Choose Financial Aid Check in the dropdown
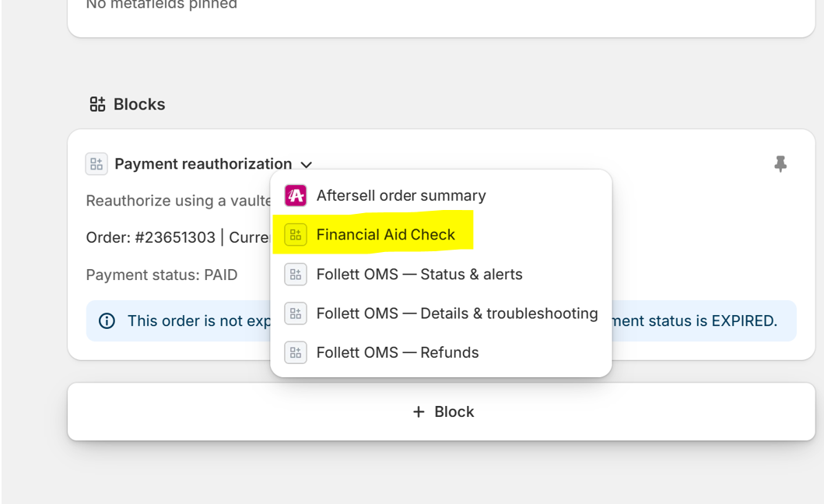 [441, 234]
